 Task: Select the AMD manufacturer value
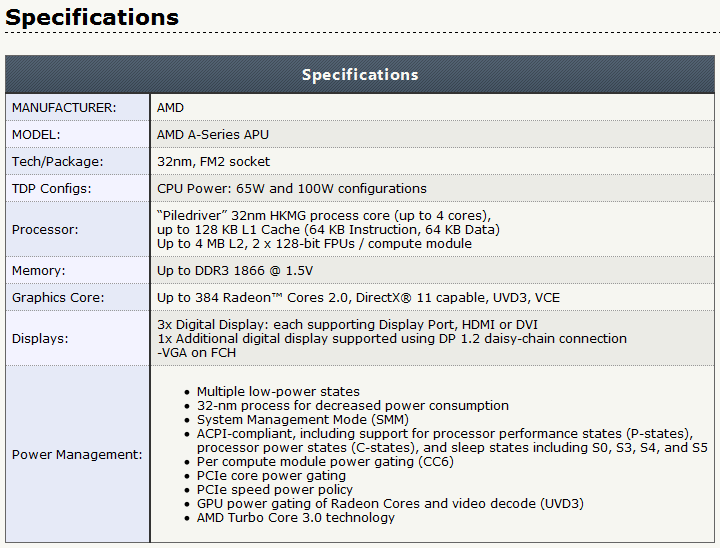pyautogui.click(x=170, y=108)
